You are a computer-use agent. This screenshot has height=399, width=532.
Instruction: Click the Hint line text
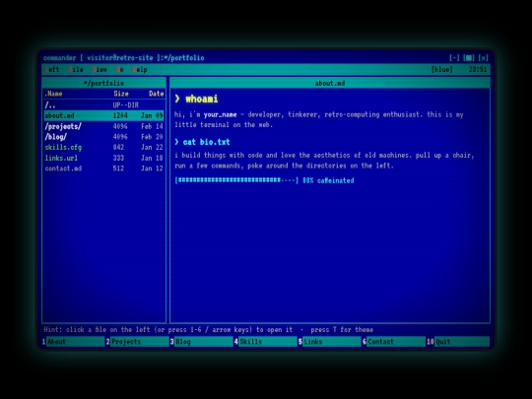(x=208, y=330)
